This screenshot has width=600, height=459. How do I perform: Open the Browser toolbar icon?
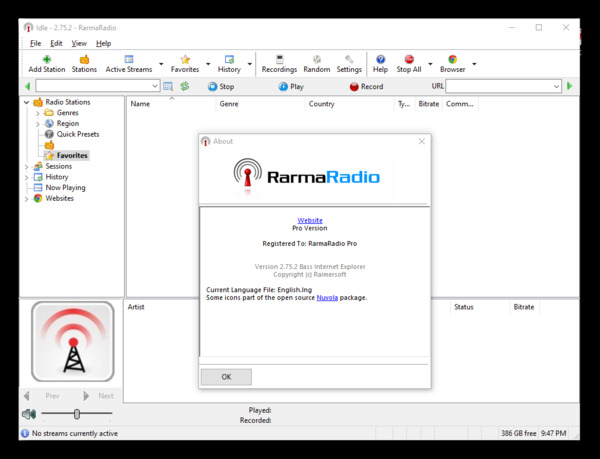(453, 59)
